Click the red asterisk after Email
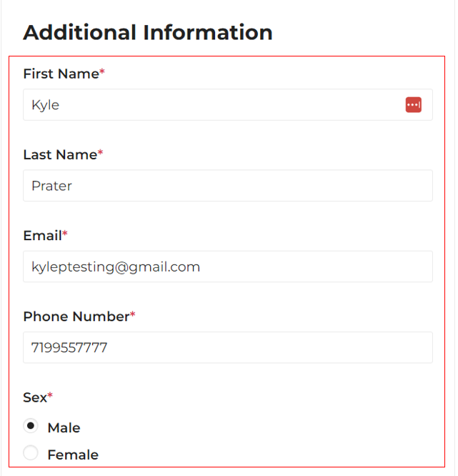 point(65,234)
